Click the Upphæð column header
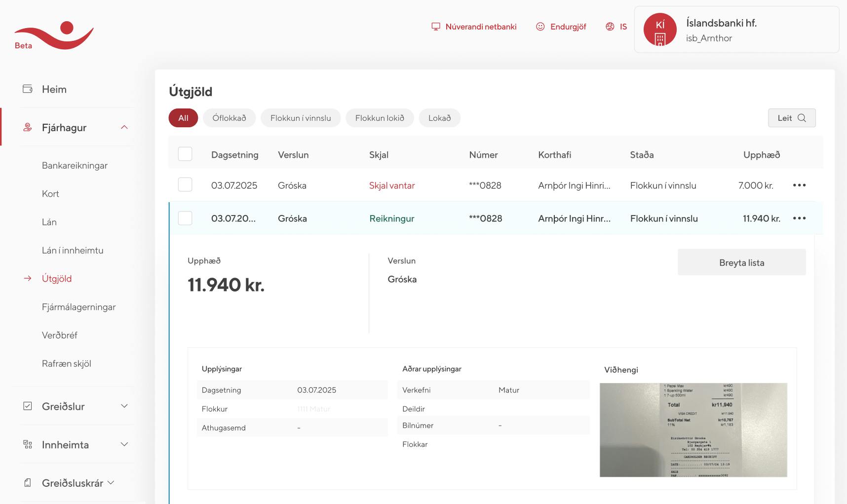This screenshot has height=504, width=847. coord(762,155)
